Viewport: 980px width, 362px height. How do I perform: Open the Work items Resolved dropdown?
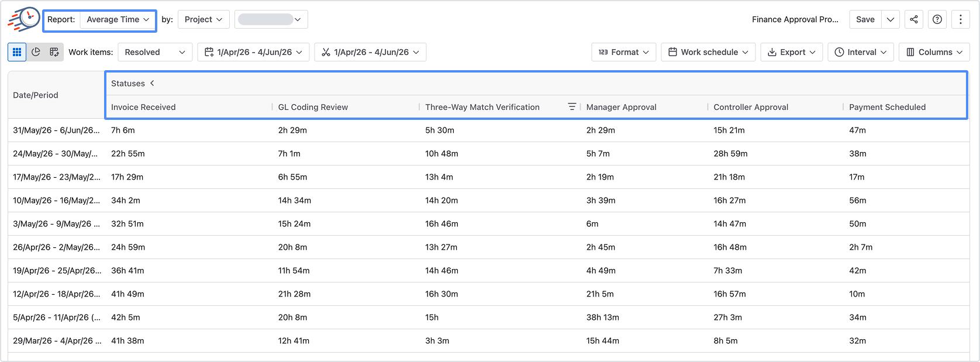(155, 52)
